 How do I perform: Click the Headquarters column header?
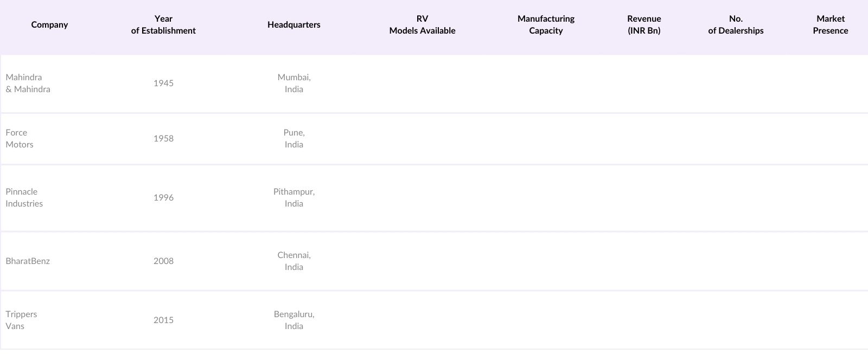(293, 25)
